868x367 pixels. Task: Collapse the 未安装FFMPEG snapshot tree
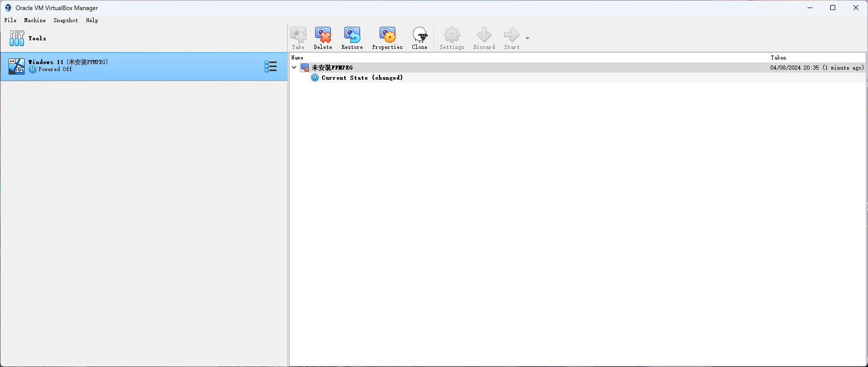pos(294,68)
